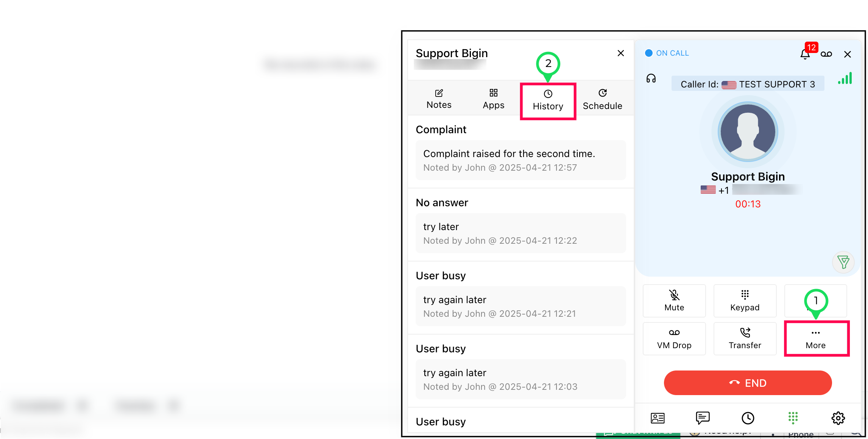
Task: Click the VM Drop button
Action: pos(674,339)
